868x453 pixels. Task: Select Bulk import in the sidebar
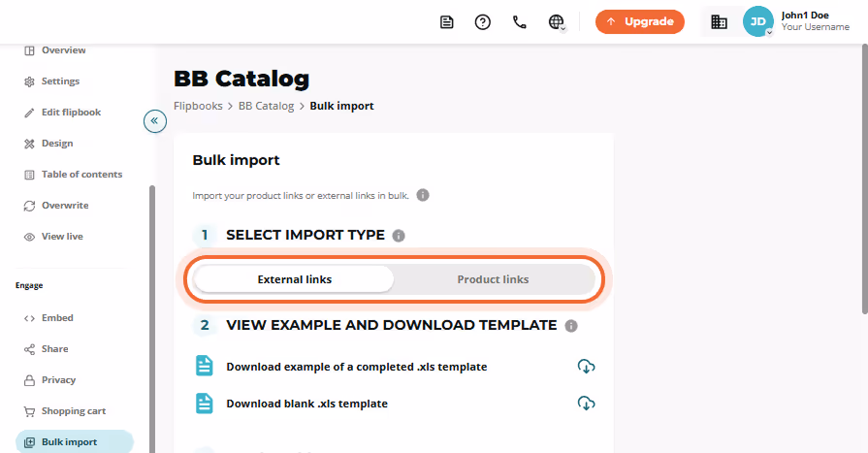tap(74, 442)
